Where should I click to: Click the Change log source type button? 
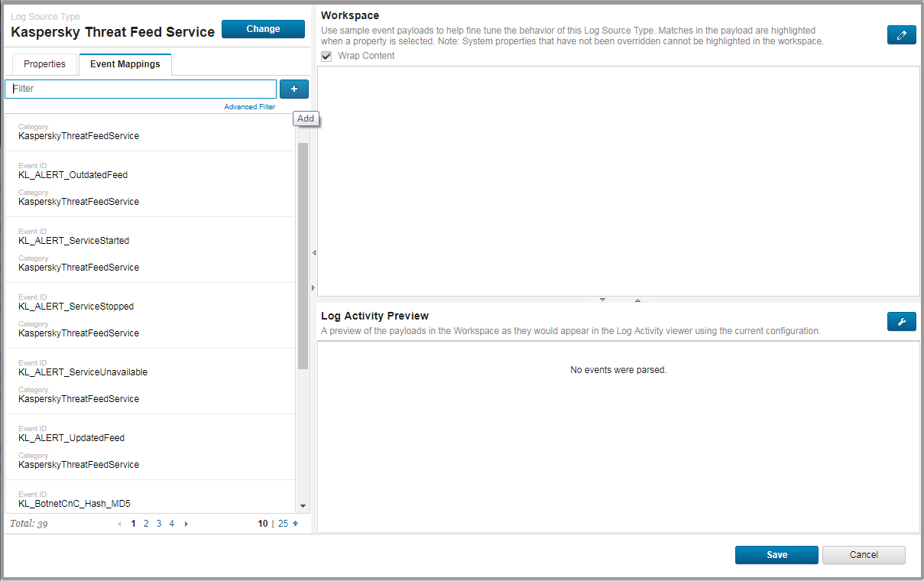coord(263,29)
